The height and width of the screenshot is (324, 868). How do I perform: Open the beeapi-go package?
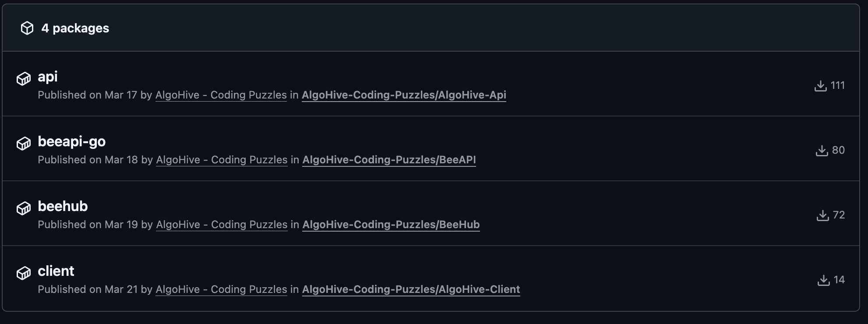(72, 142)
